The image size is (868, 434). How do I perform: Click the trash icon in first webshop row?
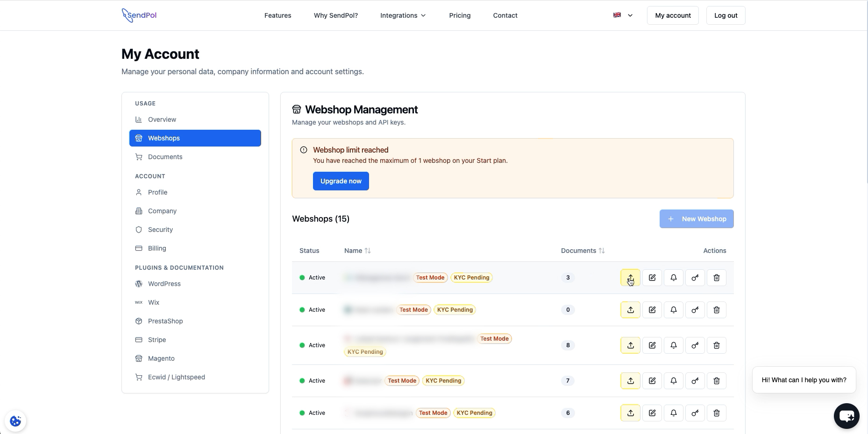(x=716, y=278)
